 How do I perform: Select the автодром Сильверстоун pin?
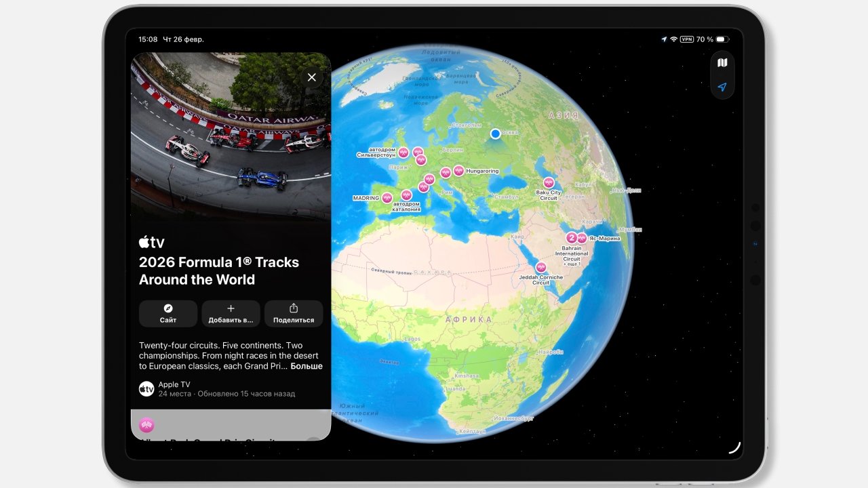(x=403, y=152)
